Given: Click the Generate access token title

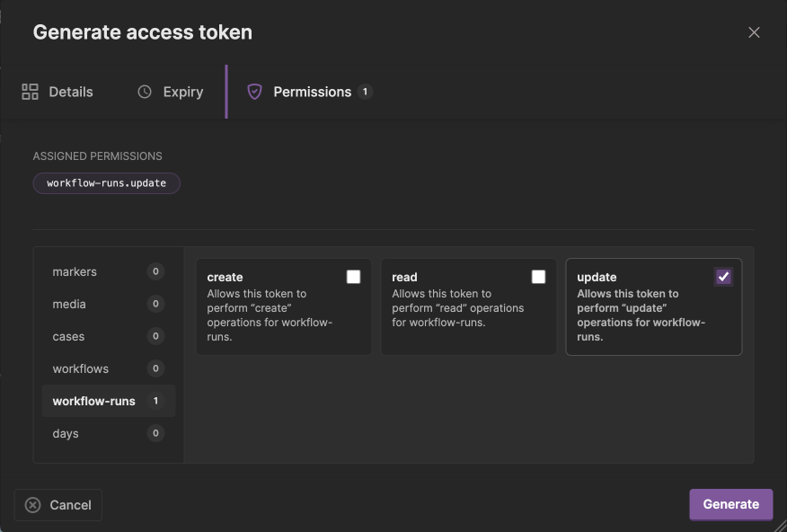Looking at the screenshot, I should click(143, 32).
